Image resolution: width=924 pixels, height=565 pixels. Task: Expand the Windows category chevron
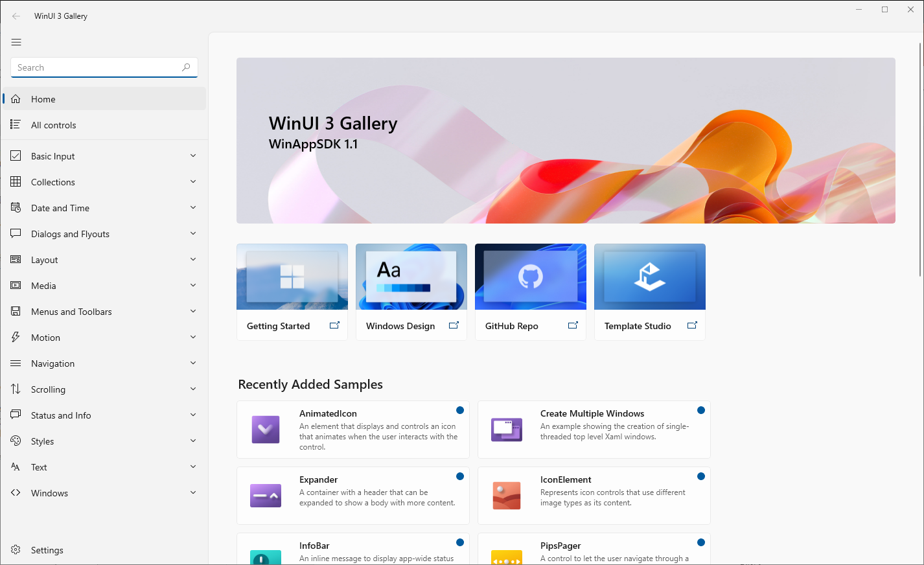coord(193,492)
